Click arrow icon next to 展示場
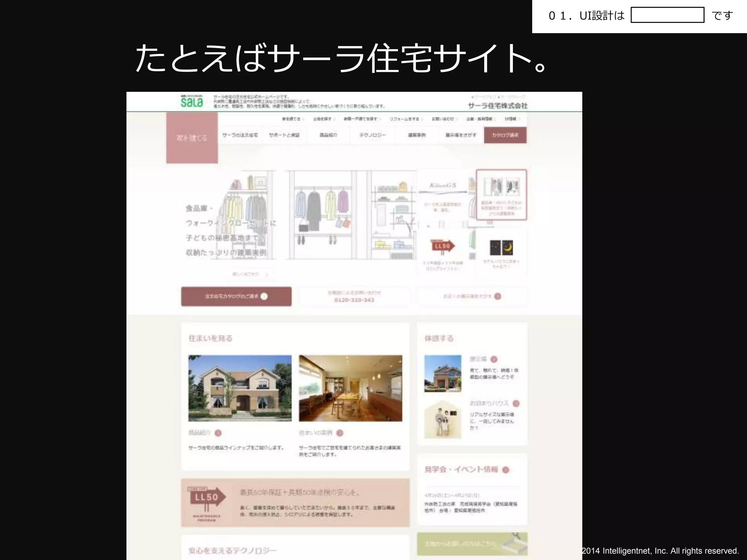Viewport: 747px width, 560px height. [x=494, y=359]
